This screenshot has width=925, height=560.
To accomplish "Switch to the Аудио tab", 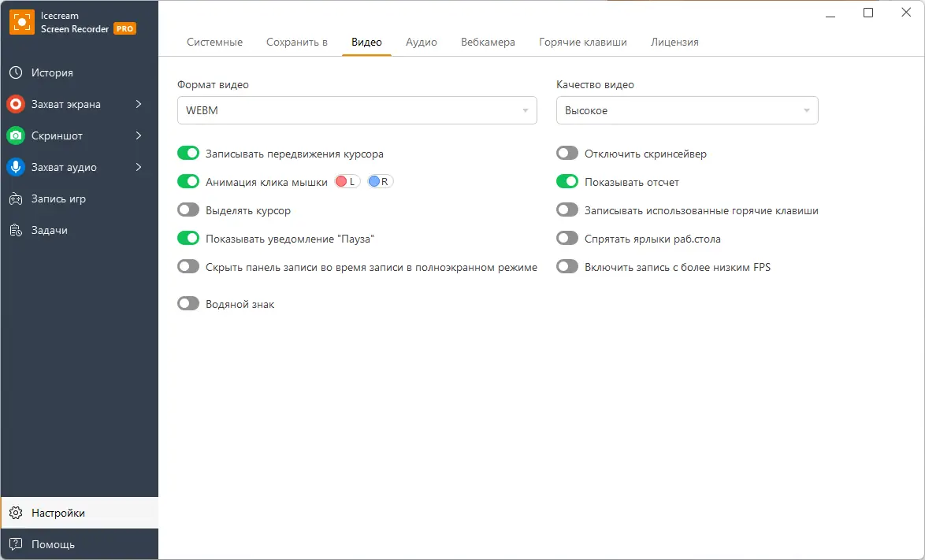I will [422, 42].
